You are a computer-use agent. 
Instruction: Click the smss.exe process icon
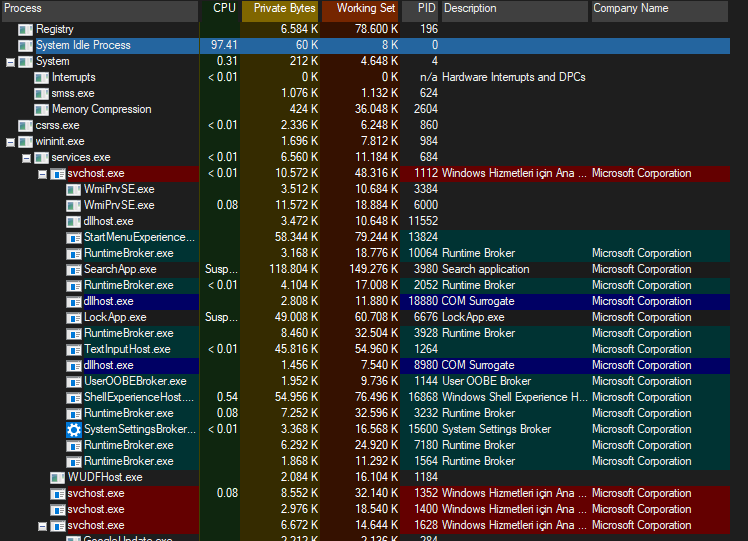pyautogui.click(x=42, y=94)
